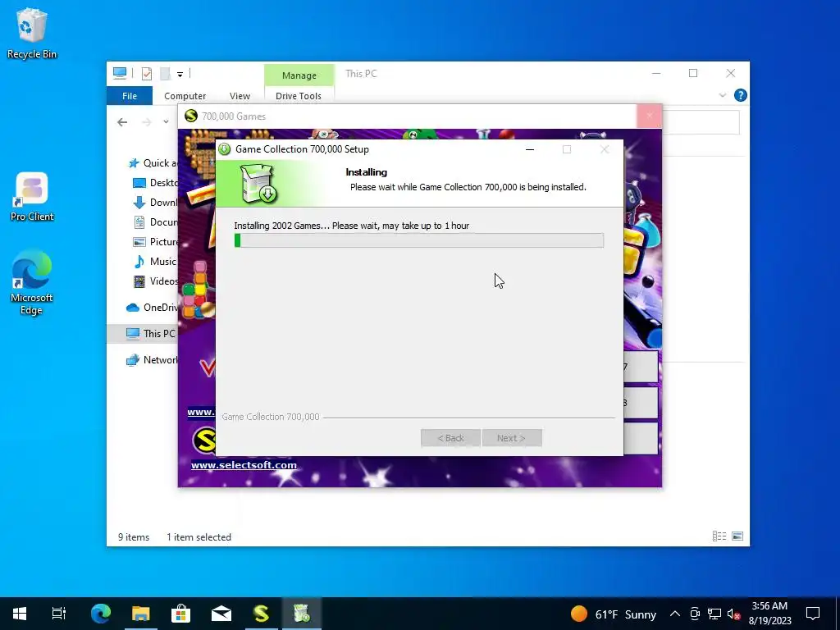This screenshot has height=630, width=840.
Task: Close the 700,000 Games window
Action: pyautogui.click(x=650, y=116)
